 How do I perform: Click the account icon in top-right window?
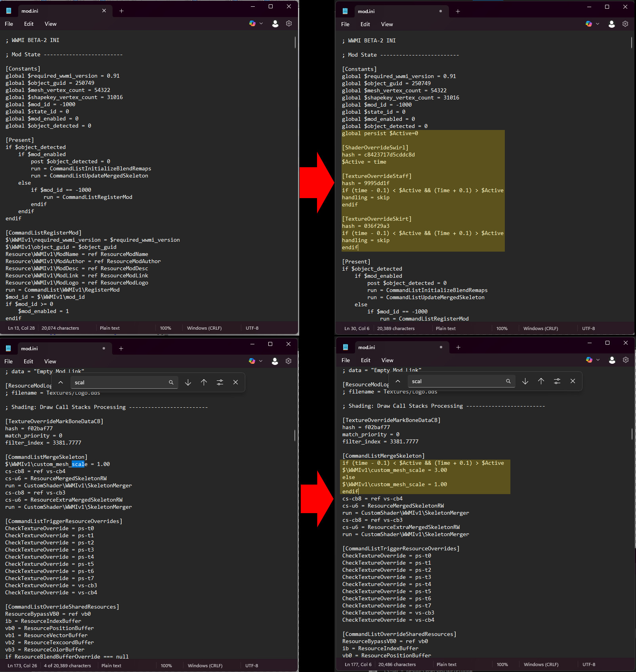pos(611,24)
